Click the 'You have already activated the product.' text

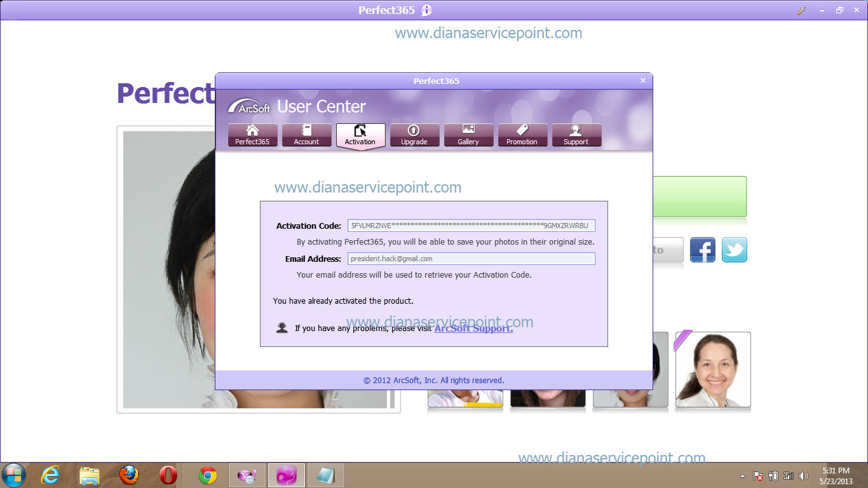pyautogui.click(x=343, y=301)
